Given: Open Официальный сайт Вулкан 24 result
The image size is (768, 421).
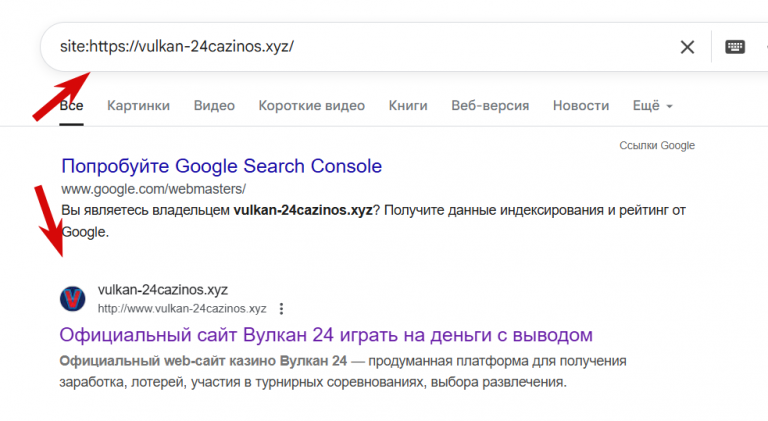Looking at the screenshot, I should pyautogui.click(x=326, y=335).
